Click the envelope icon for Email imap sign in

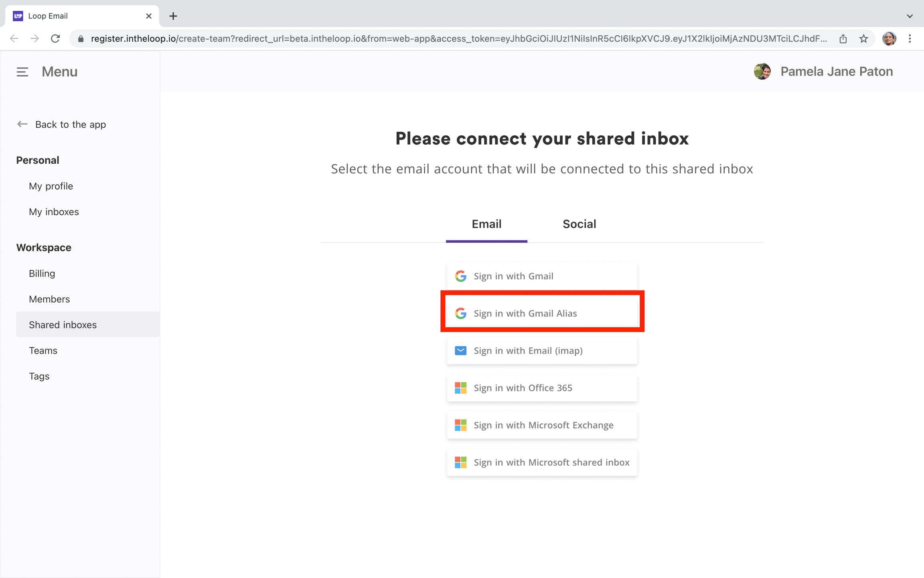pos(461,350)
